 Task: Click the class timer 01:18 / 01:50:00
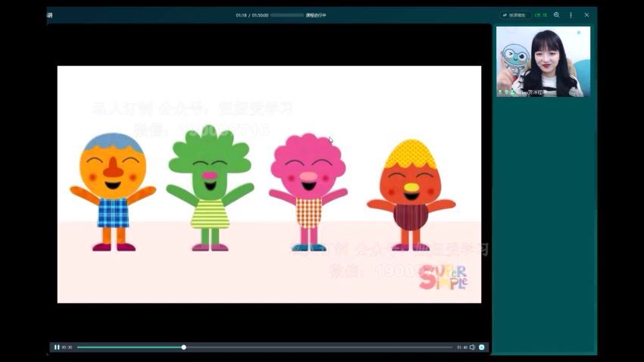pyautogui.click(x=252, y=15)
